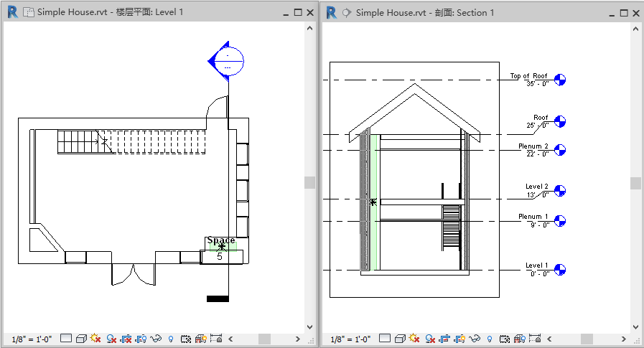
Task: Minimize the Level 1 view window
Action: click(x=286, y=14)
